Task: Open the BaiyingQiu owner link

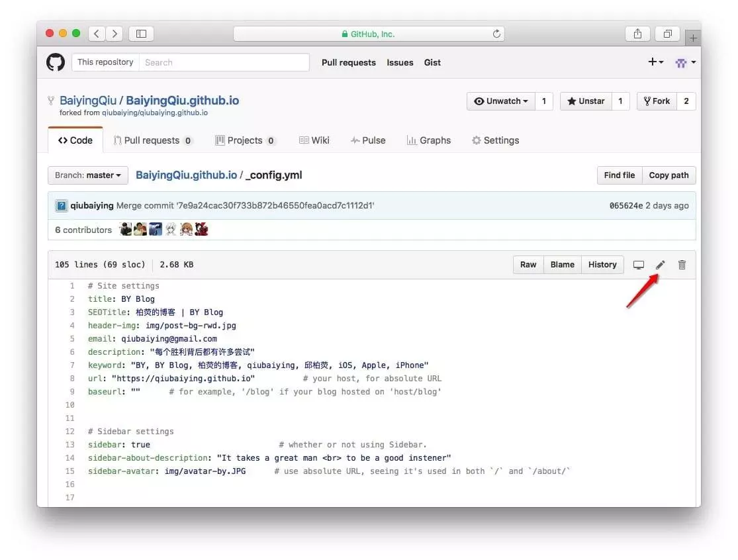Action: [88, 100]
